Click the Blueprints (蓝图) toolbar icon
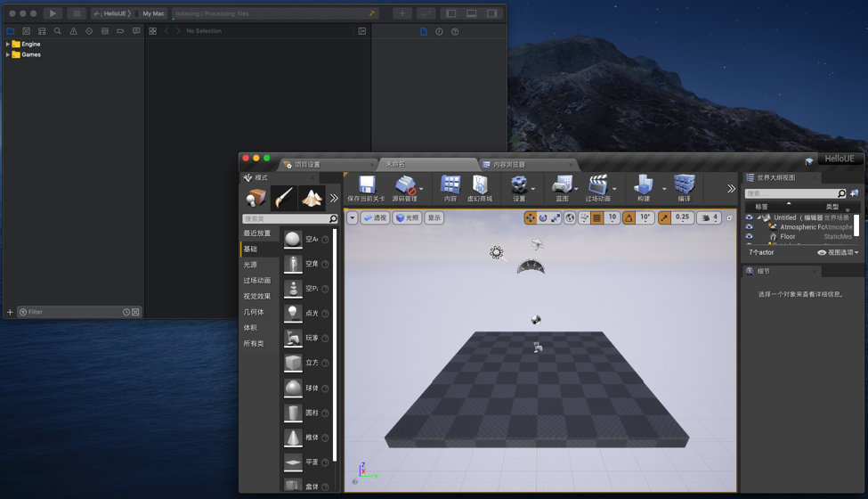 click(563, 184)
